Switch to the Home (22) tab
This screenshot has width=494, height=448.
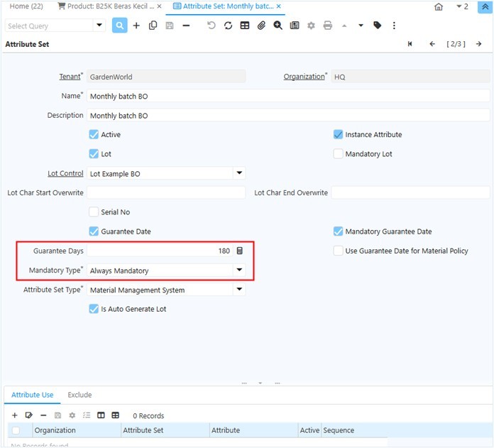26,6
